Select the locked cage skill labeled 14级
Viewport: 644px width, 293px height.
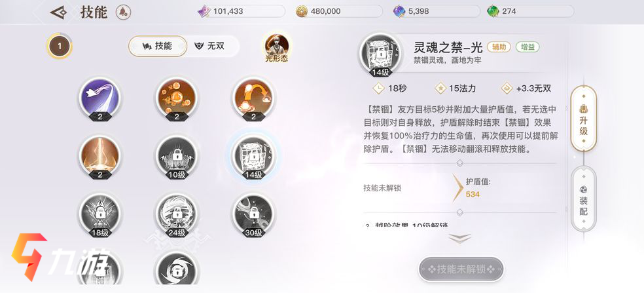tap(253, 157)
